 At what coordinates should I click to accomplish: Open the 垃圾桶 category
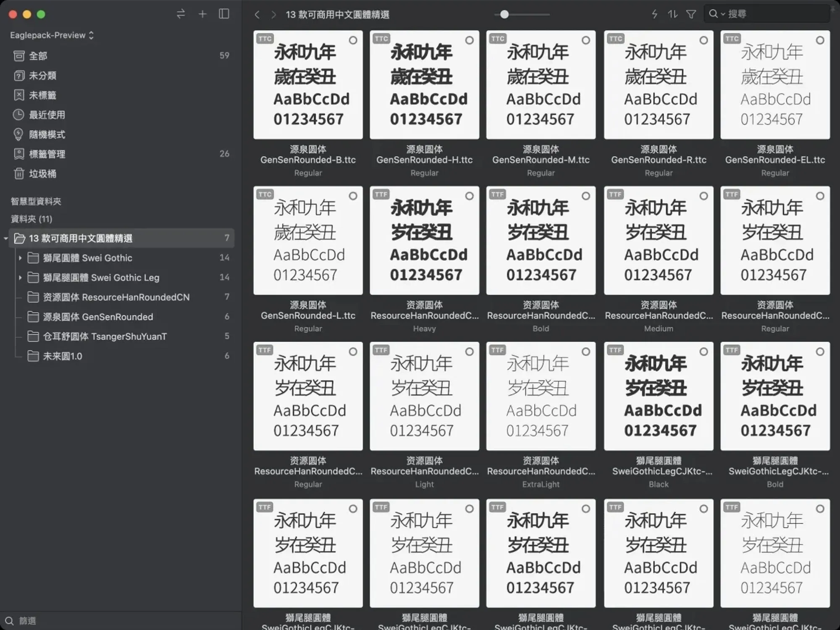coord(121,173)
